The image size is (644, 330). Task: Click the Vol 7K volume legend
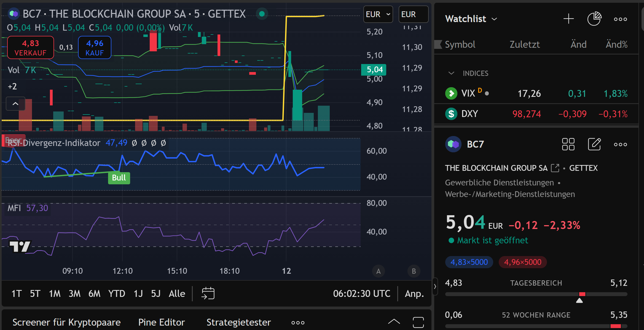click(22, 70)
